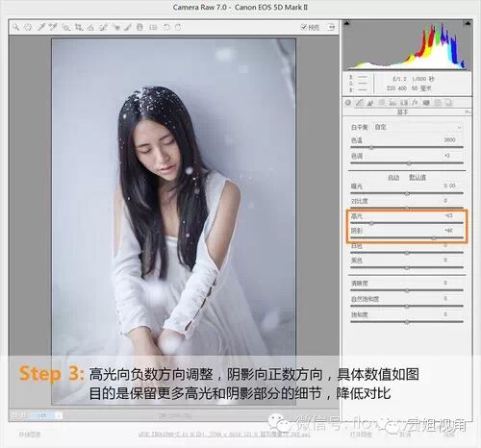
Task: Pick the White Balance eyedropper tool
Action: click(x=40, y=27)
